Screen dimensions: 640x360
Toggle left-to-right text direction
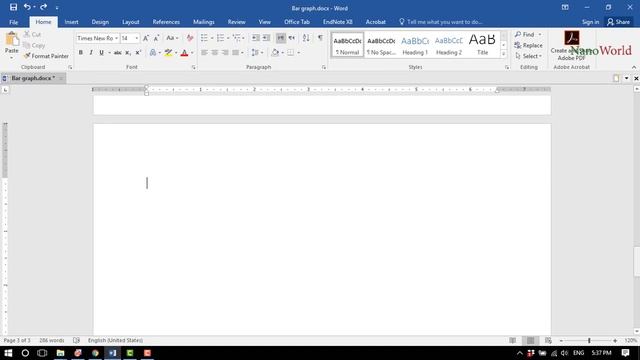tap(281, 38)
